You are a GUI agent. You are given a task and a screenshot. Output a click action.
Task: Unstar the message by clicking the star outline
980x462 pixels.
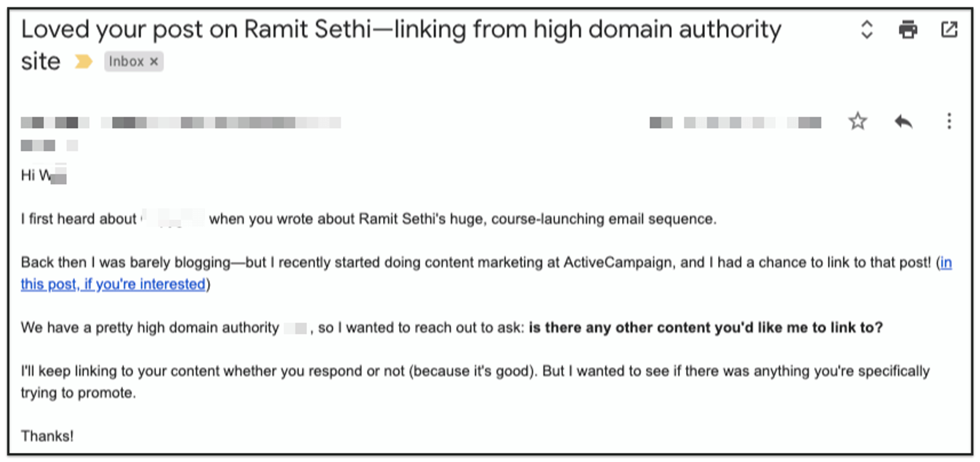point(858,121)
